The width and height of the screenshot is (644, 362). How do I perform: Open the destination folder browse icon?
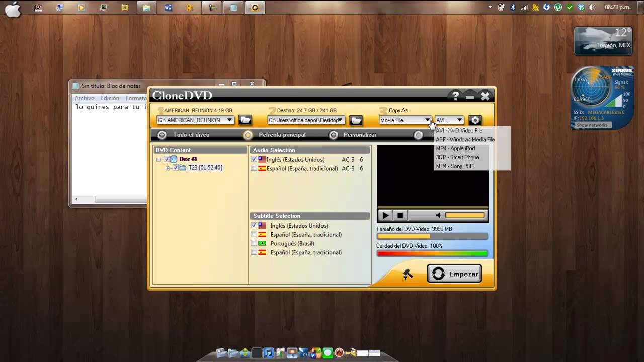[356, 120]
